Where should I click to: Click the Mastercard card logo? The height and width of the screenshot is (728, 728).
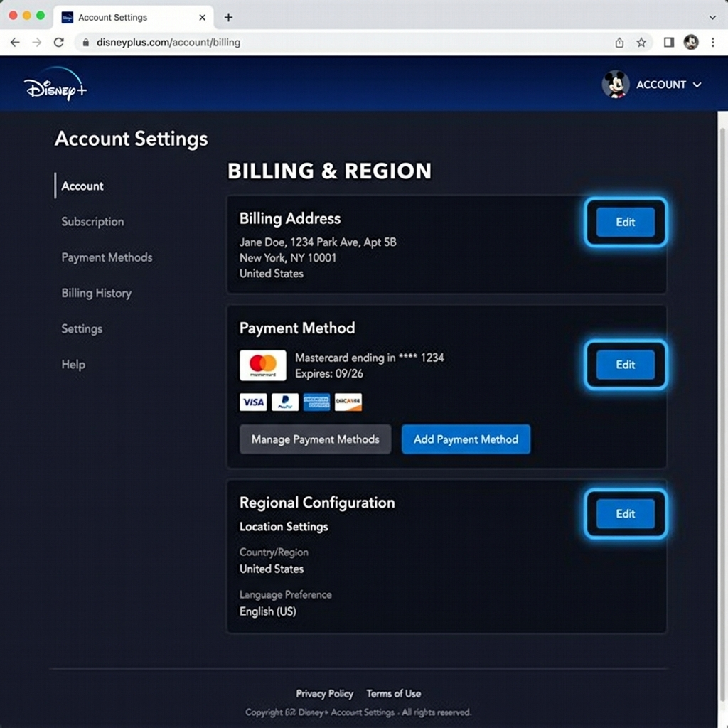263,365
